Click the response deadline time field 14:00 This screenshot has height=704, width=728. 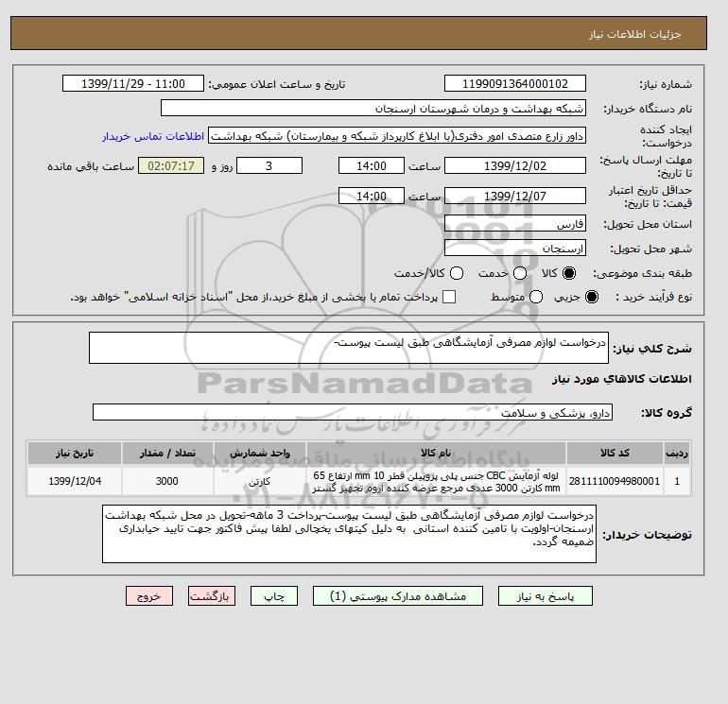pyautogui.click(x=372, y=165)
